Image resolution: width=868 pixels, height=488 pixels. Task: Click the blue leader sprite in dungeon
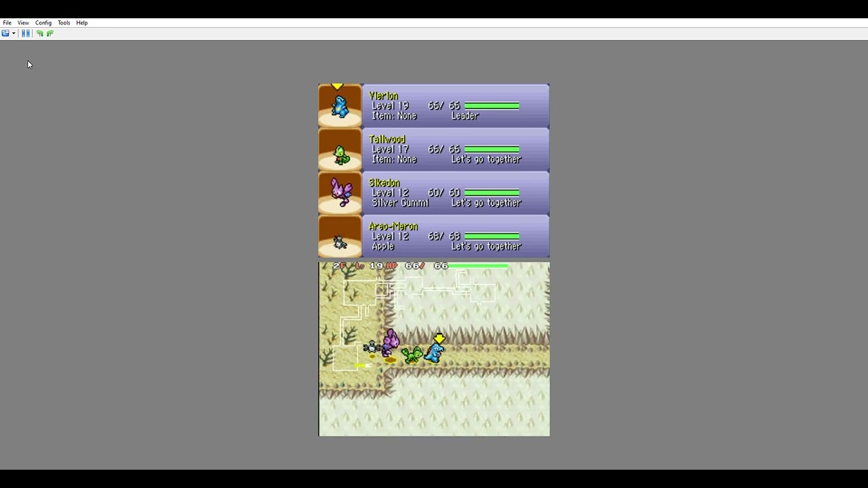pyautogui.click(x=435, y=352)
